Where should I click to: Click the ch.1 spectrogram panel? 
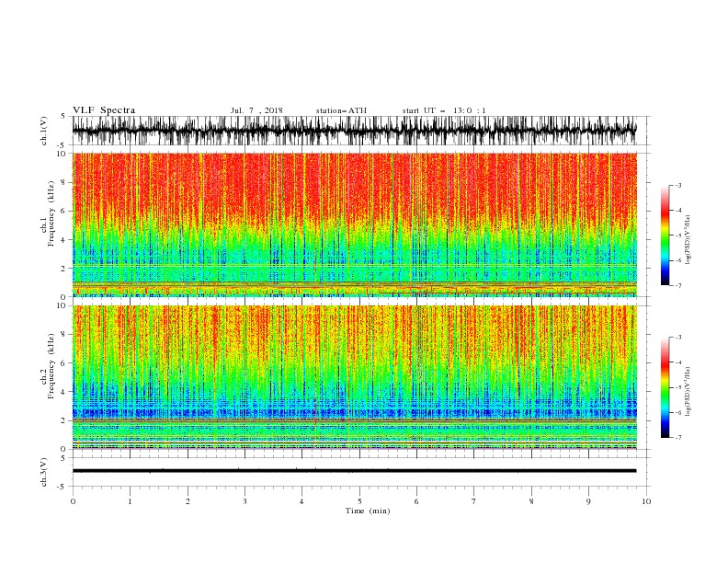(x=355, y=224)
